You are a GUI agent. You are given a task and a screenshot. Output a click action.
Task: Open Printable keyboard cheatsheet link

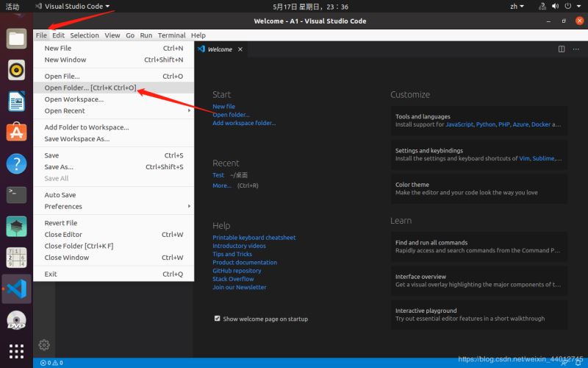pos(254,237)
